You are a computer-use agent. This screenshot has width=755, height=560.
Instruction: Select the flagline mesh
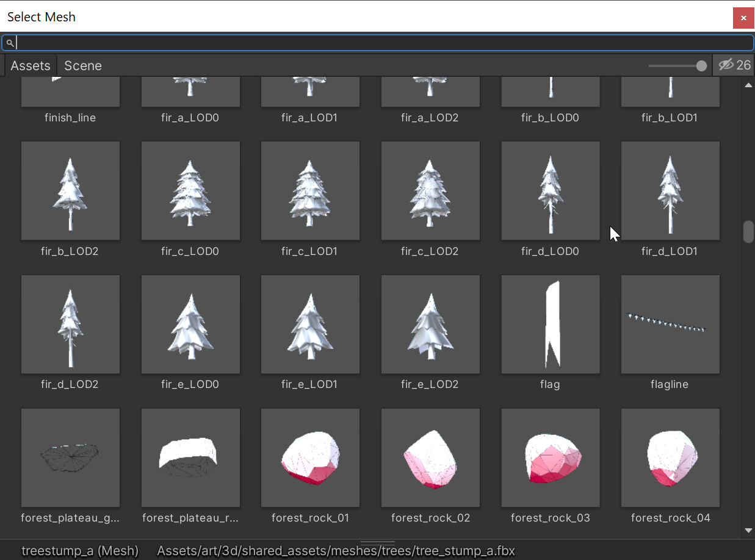(x=670, y=324)
